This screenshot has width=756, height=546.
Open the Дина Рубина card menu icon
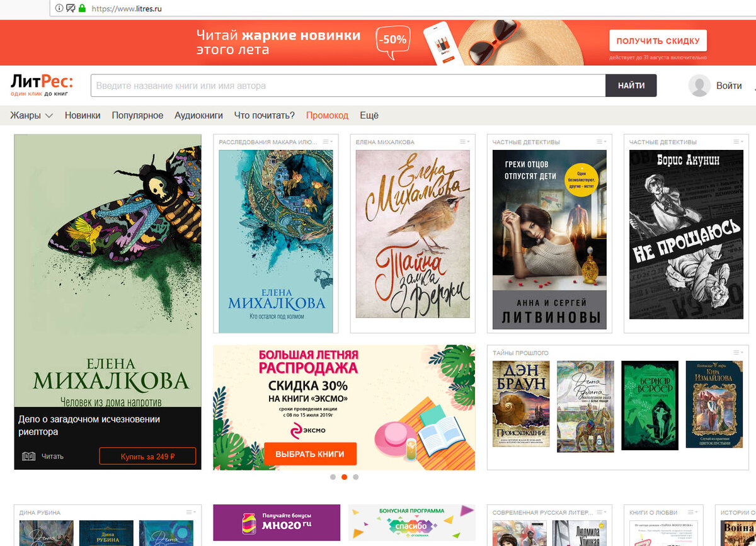(x=191, y=513)
